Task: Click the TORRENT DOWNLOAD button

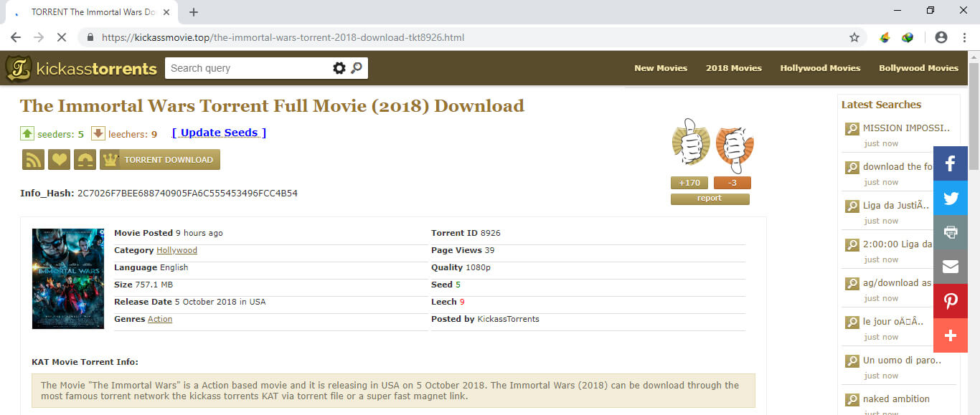Action: tap(160, 160)
